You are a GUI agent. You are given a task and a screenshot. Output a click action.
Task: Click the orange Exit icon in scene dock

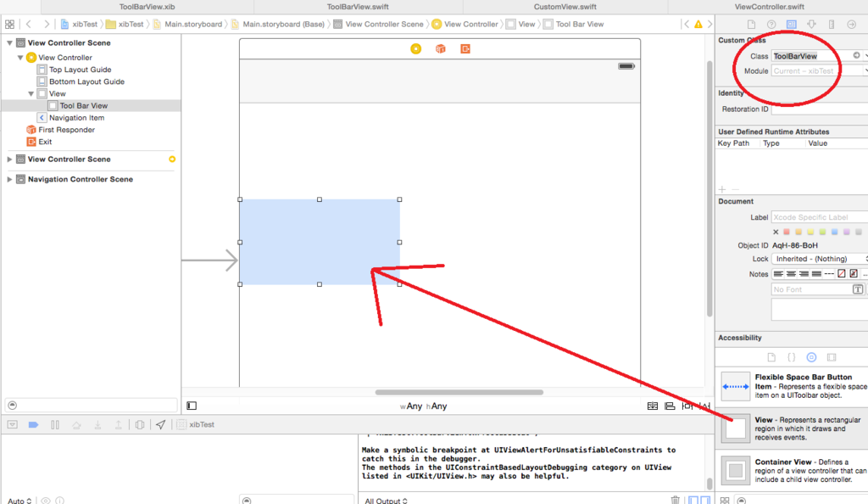(x=465, y=48)
